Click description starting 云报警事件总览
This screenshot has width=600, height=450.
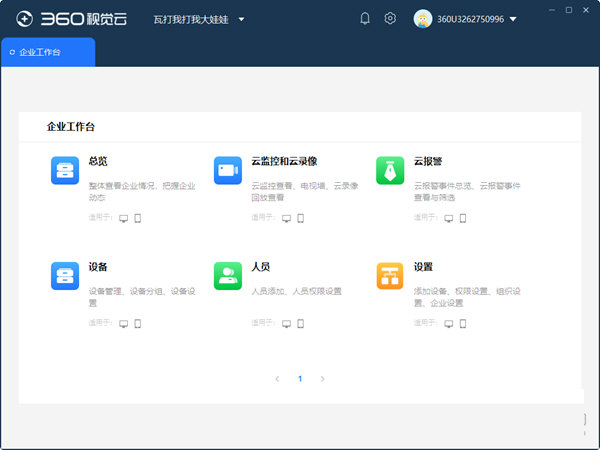[x=467, y=191]
